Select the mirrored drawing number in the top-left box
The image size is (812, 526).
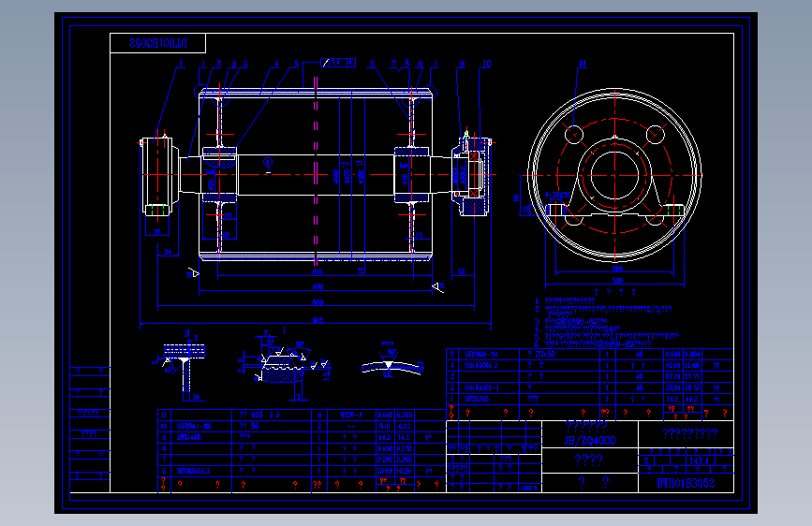(x=158, y=43)
